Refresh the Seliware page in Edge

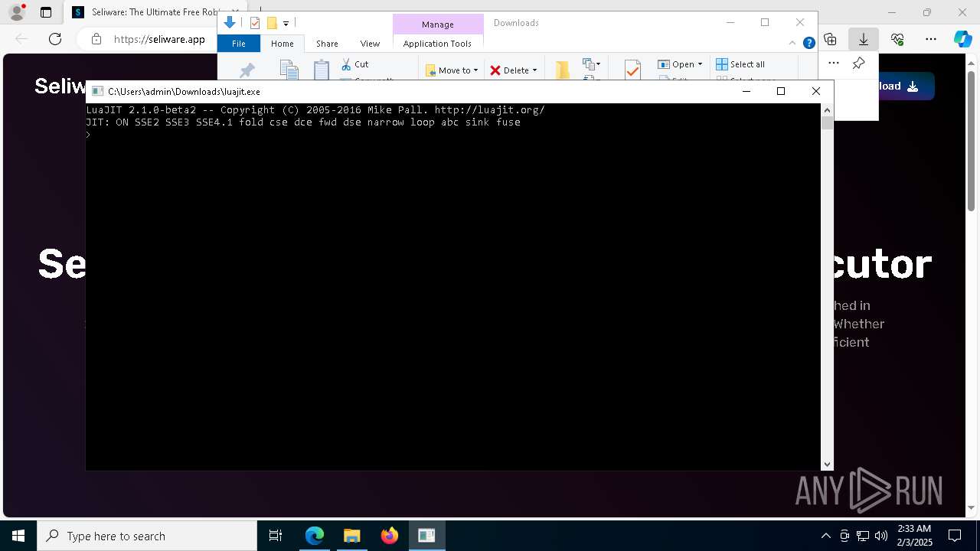[x=55, y=39]
